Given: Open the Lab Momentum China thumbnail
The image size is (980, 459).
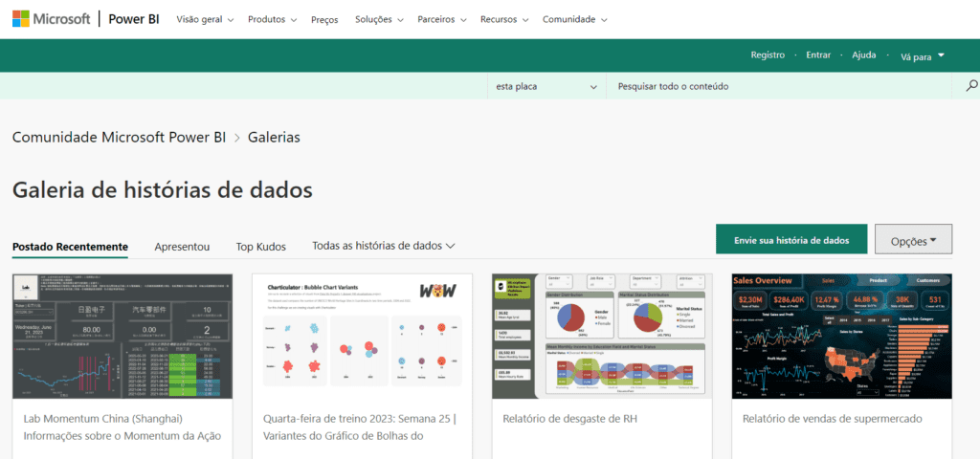Looking at the screenshot, I should point(122,336).
